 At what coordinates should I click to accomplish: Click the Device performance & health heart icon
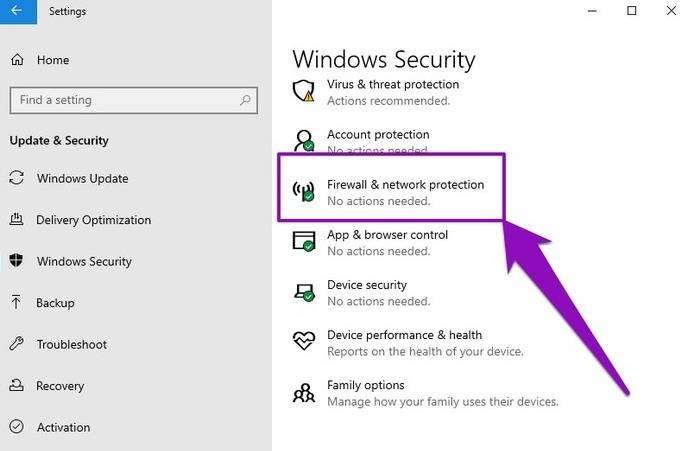point(304,342)
